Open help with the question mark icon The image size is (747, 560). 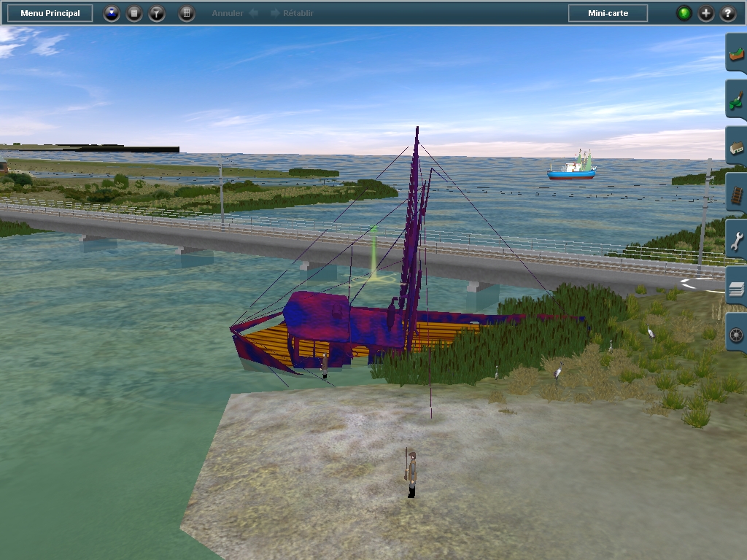[728, 13]
